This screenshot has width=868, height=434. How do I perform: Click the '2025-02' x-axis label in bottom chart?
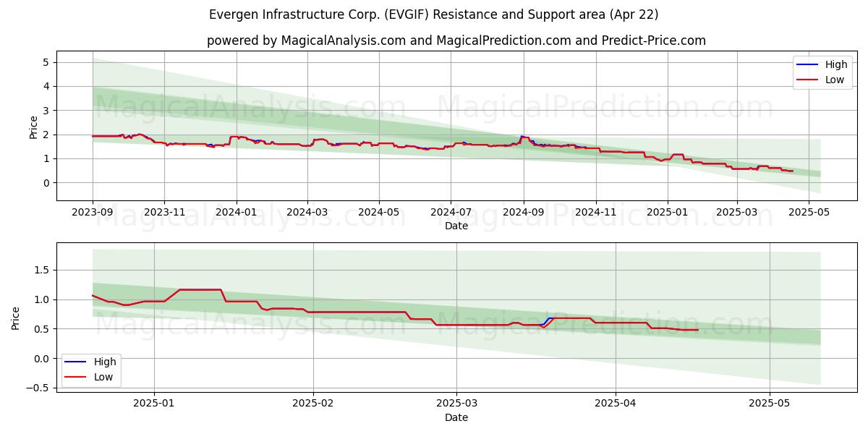point(313,404)
